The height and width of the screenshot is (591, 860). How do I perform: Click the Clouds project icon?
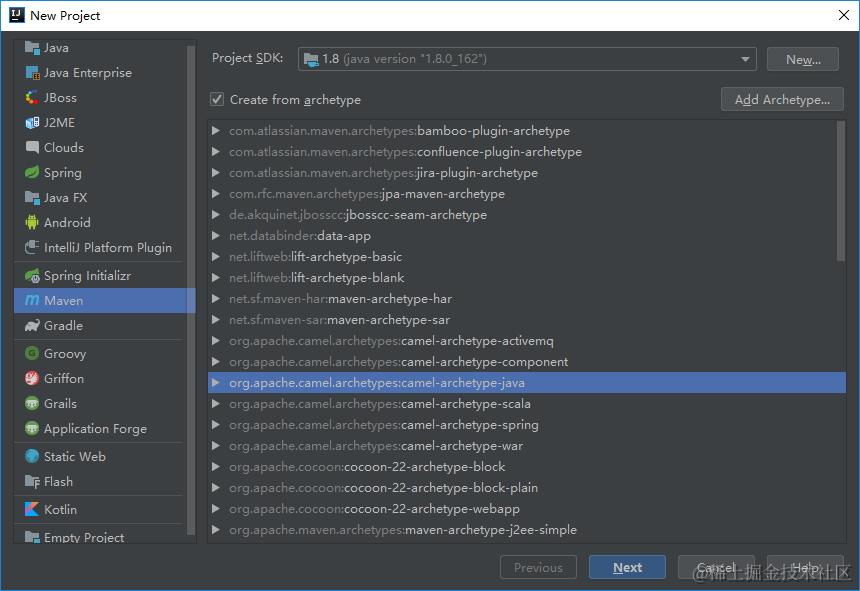click(32, 147)
